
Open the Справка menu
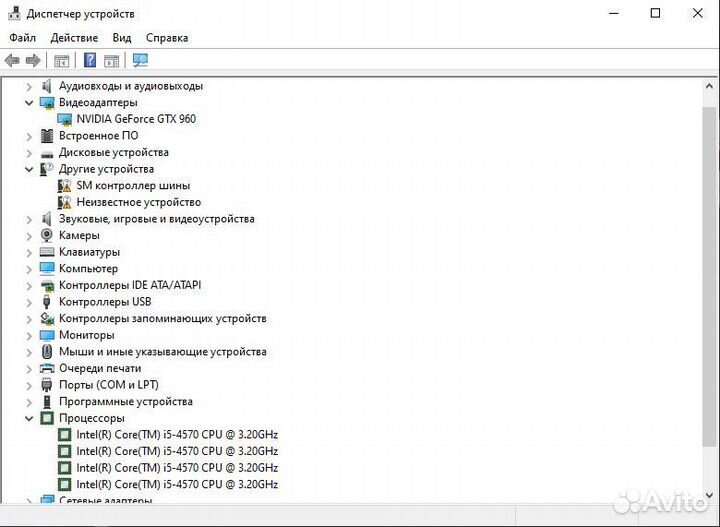(x=167, y=38)
